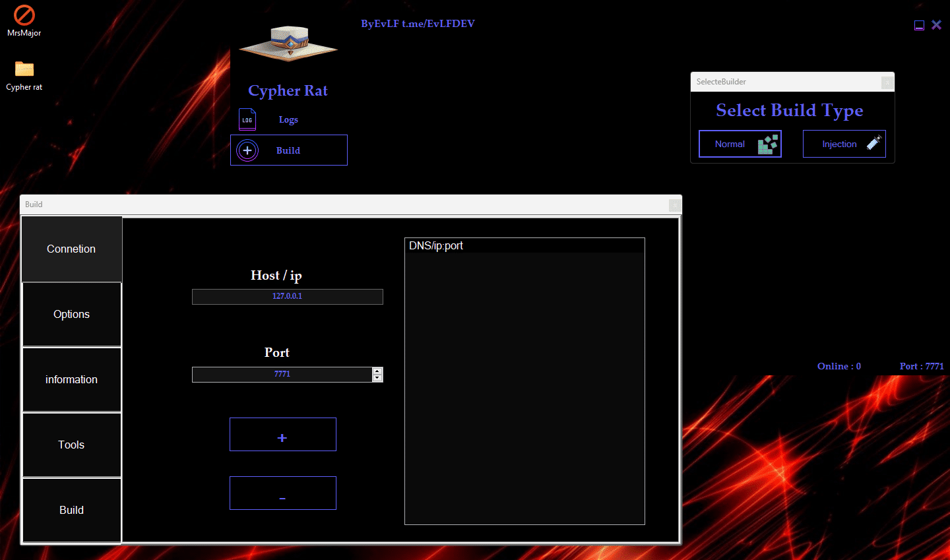Screen dimensions: 950x560
Task: Select the Build tab in the sidebar
Action: pos(72,511)
